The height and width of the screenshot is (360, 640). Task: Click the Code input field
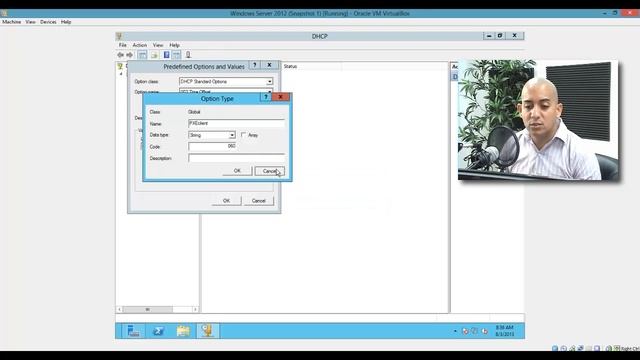(212, 147)
